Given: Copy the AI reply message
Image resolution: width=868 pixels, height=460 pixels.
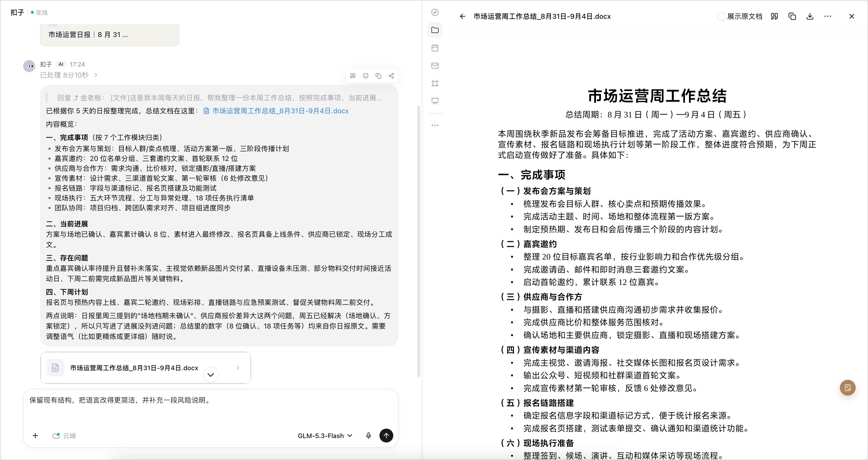Looking at the screenshot, I should 378,76.
